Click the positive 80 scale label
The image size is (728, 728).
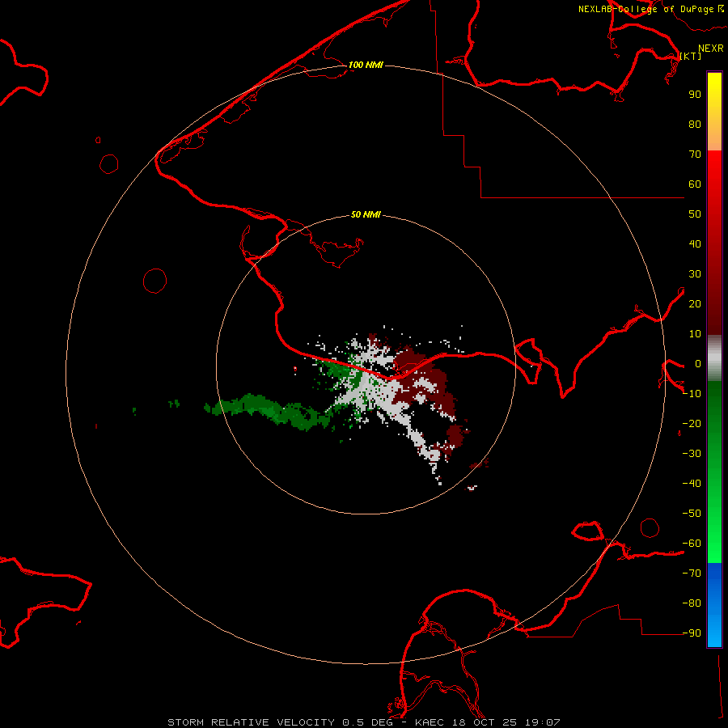[x=695, y=124]
